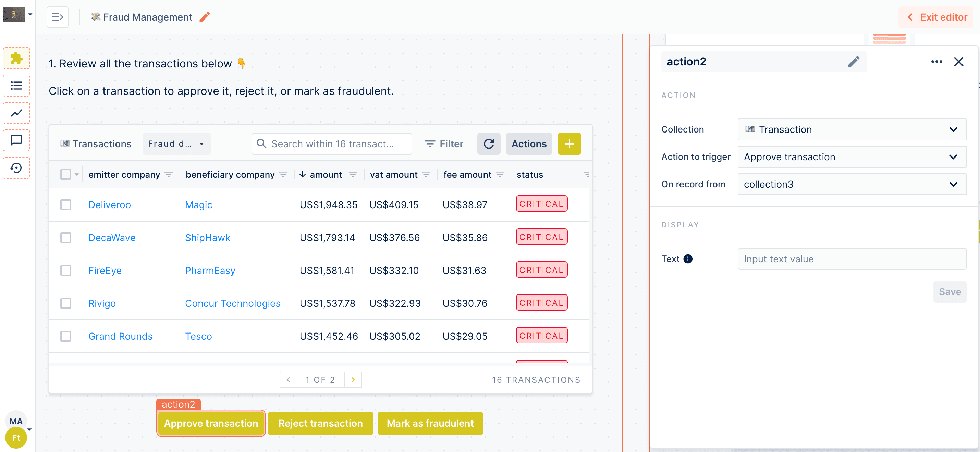Image resolution: width=980 pixels, height=452 pixels.
Task: Click the yellow plus add button
Action: point(569,144)
